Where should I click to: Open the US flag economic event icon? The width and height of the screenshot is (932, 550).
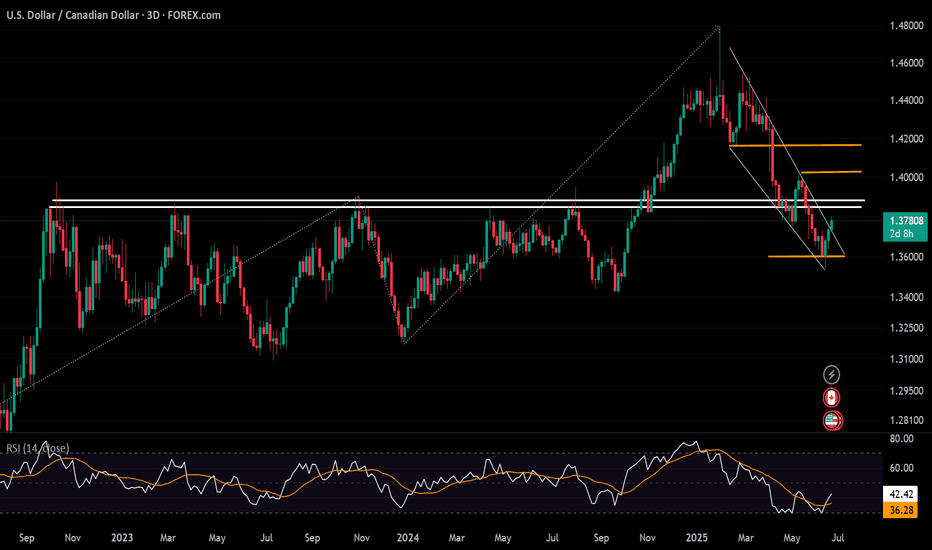832,420
